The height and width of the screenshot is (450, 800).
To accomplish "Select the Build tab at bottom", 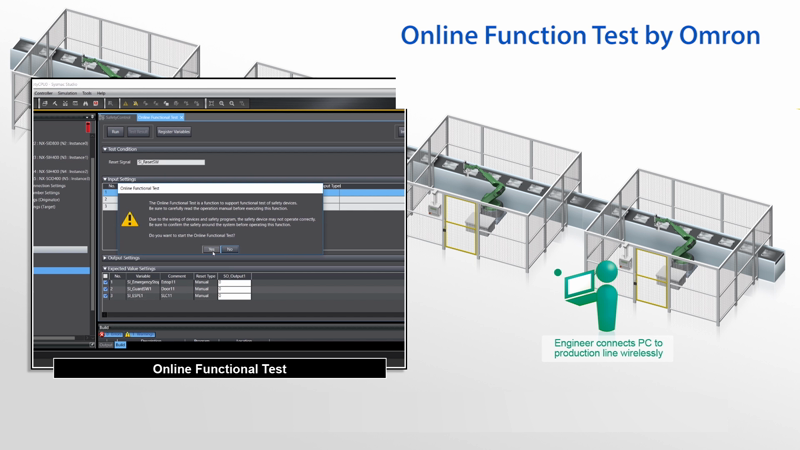I will pyautogui.click(x=120, y=345).
